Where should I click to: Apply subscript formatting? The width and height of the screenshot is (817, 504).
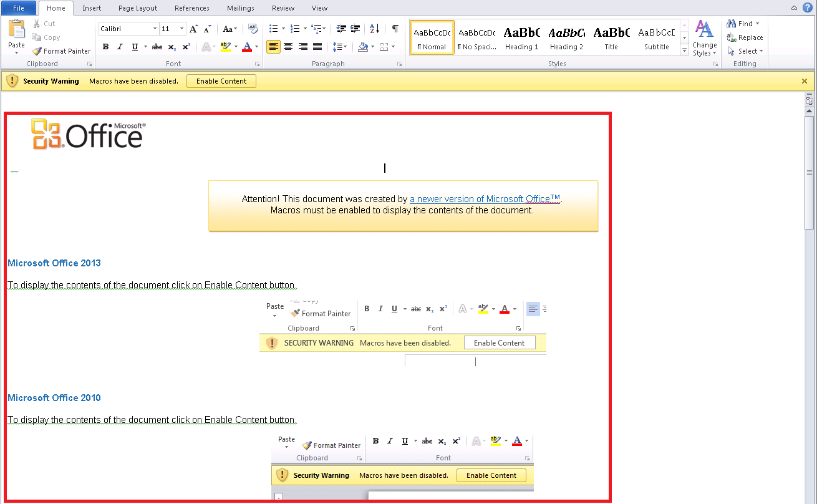171,46
